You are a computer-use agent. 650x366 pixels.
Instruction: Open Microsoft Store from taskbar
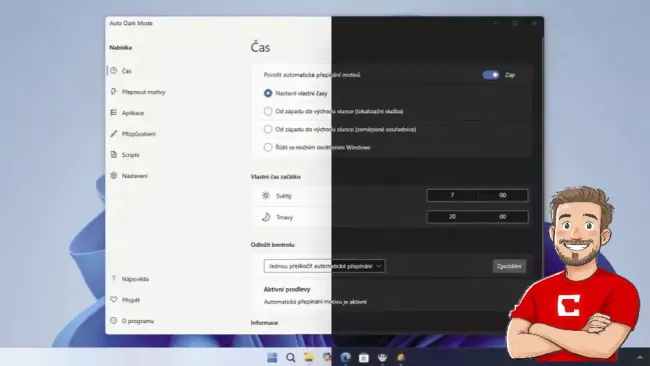tap(364, 357)
